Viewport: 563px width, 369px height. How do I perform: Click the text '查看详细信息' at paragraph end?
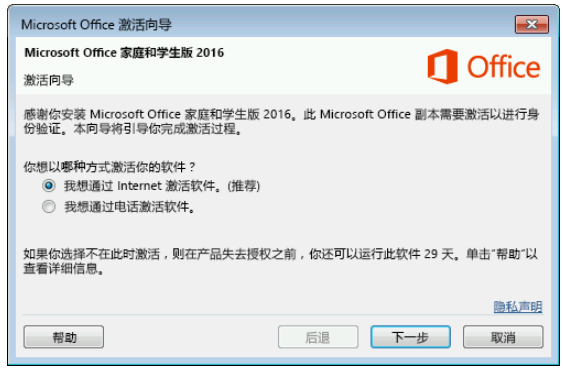[61, 268]
